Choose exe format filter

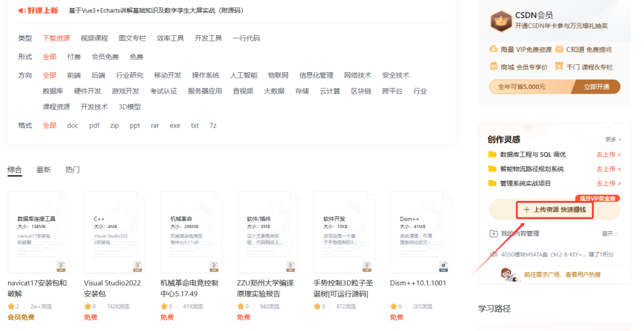[x=175, y=126]
